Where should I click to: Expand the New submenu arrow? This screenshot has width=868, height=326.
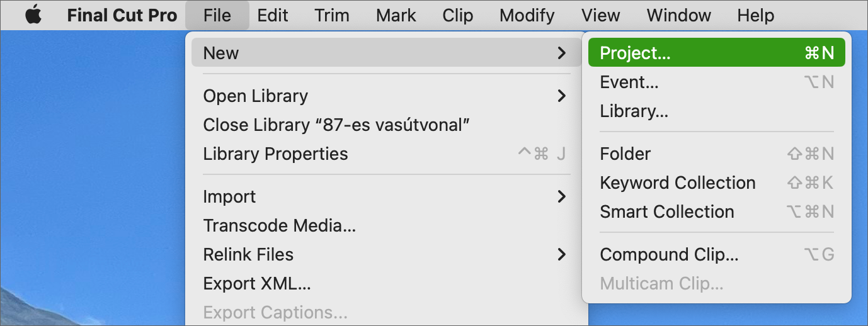(561, 53)
